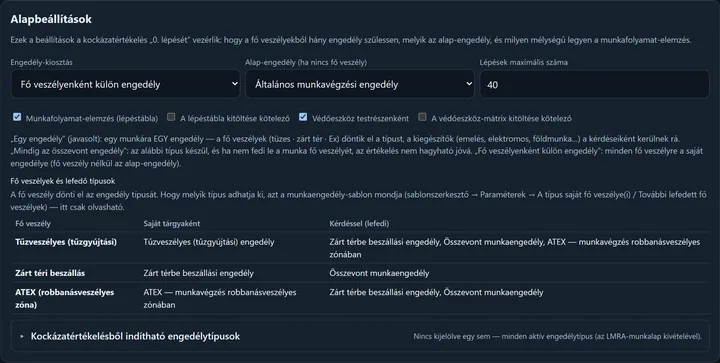Select the ATEX (robbanásveszélyes zóna) row label

coord(65,298)
